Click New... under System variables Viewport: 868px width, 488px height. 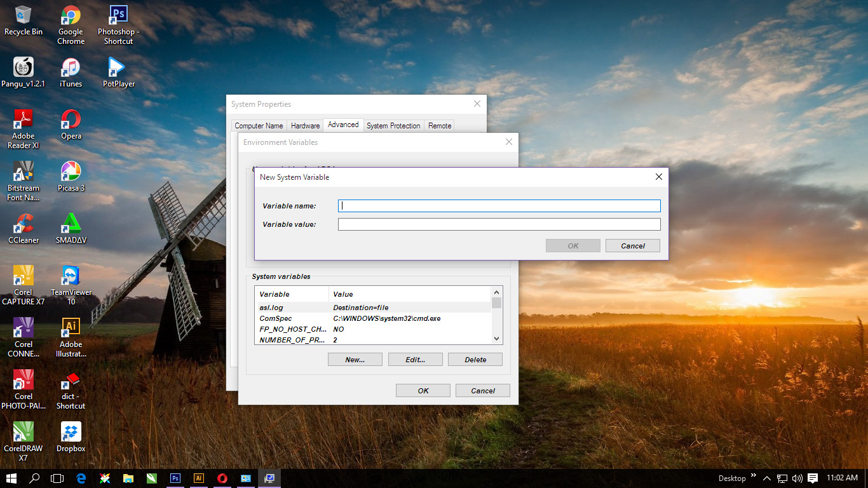[355, 360]
